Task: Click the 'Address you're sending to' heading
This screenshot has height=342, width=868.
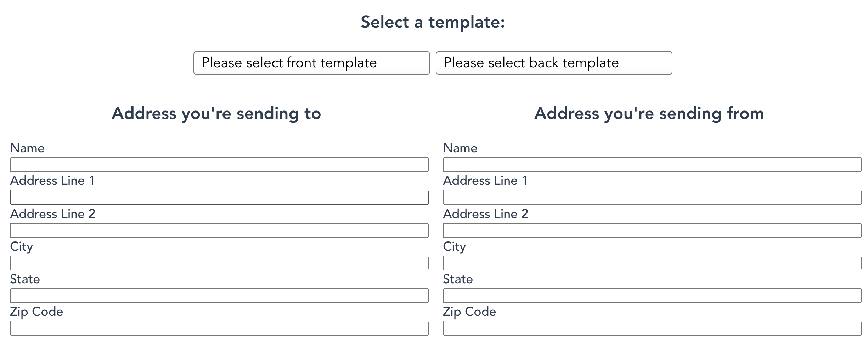Action: tap(216, 113)
